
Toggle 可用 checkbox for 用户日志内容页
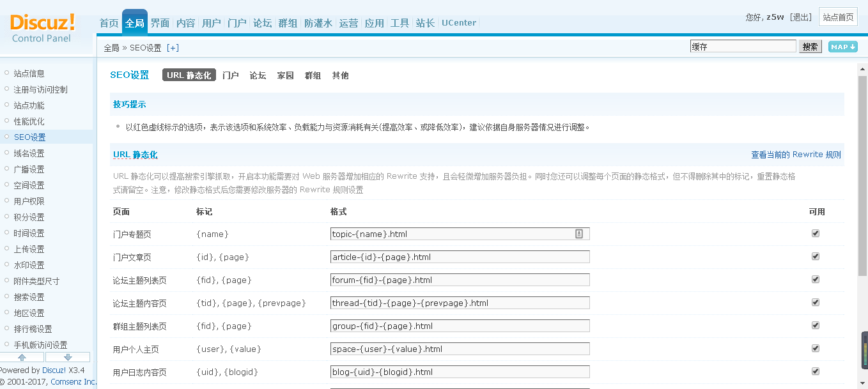(815, 372)
